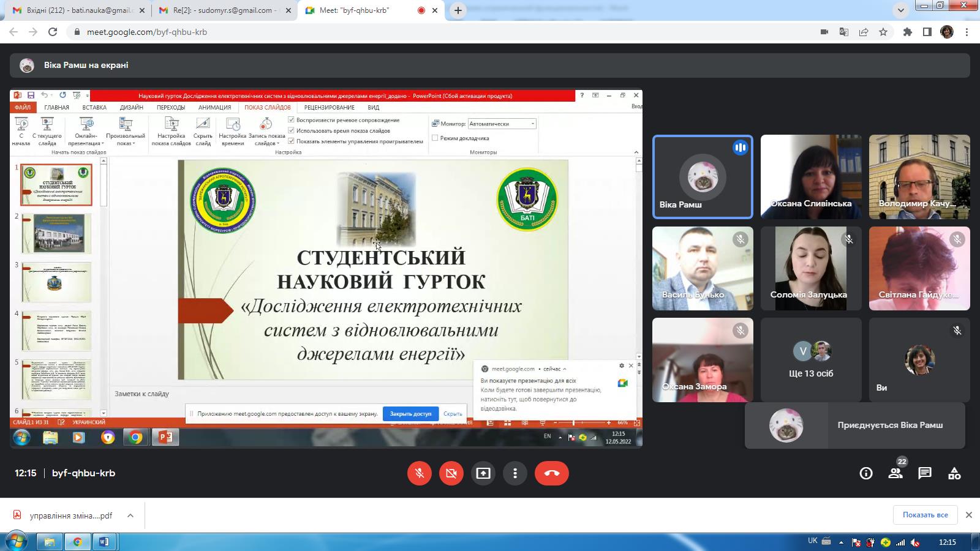Click 'Закрыть доступ' button
The width and height of the screenshot is (980, 551).
(x=410, y=414)
